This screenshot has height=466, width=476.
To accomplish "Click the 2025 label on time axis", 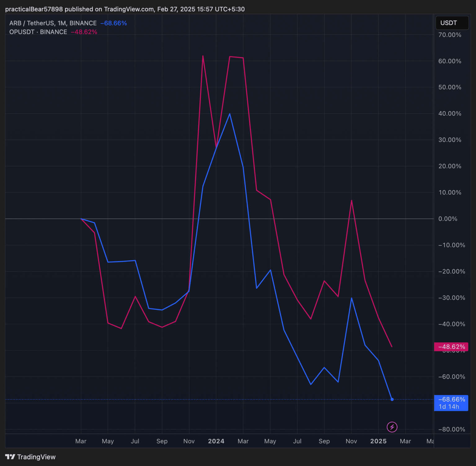I will coord(378,441).
